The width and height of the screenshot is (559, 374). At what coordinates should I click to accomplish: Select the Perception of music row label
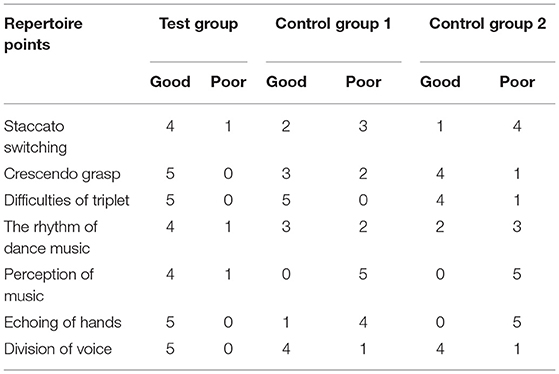(x=48, y=285)
